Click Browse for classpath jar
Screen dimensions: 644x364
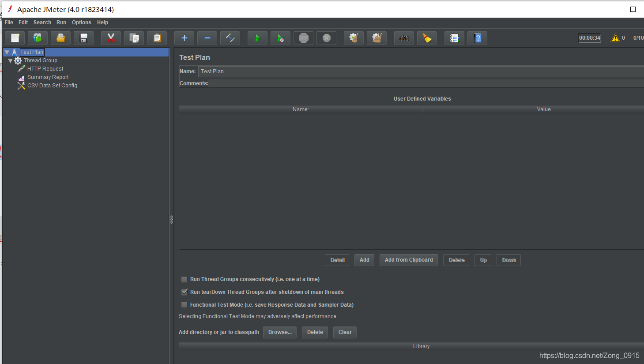point(280,332)
